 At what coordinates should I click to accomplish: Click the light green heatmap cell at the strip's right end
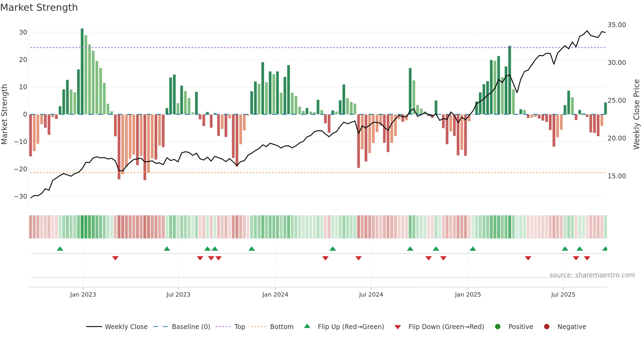click(x=606, y=227)
